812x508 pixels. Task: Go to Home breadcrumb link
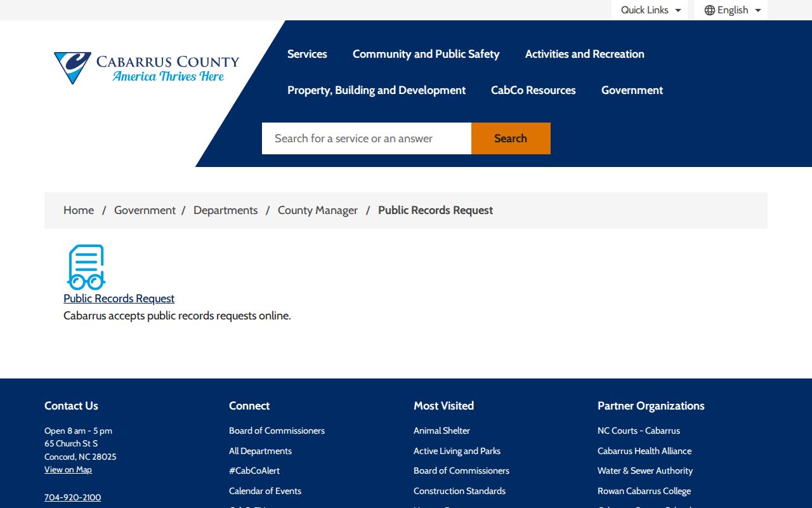pos(79,210)
